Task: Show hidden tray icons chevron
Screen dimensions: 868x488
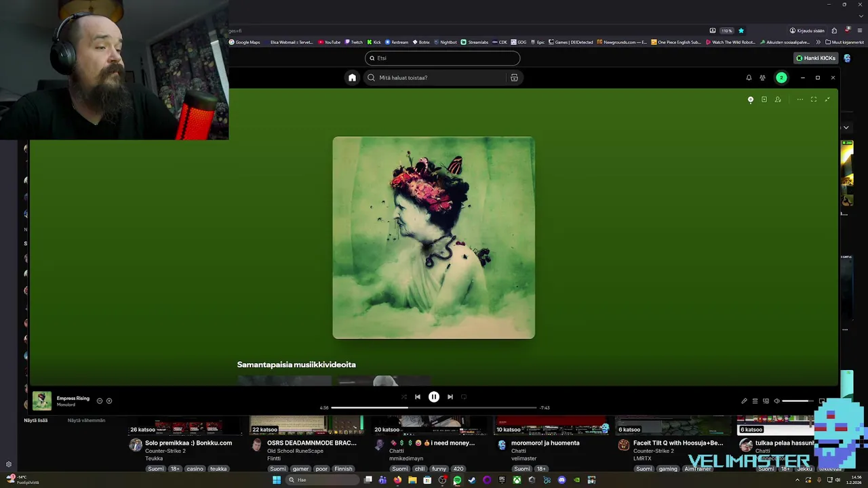Action: (x=797, y=480)
